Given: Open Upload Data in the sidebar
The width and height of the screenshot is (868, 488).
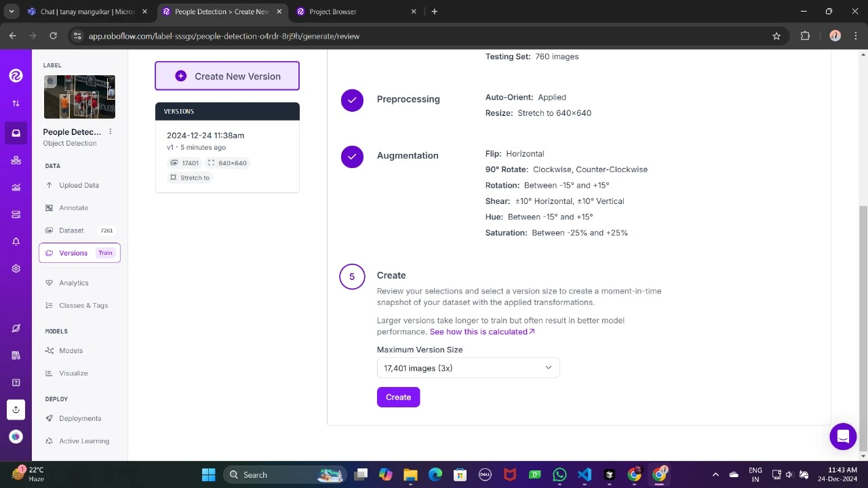Looking at the screenshot, I should click(x=79, y=185).
